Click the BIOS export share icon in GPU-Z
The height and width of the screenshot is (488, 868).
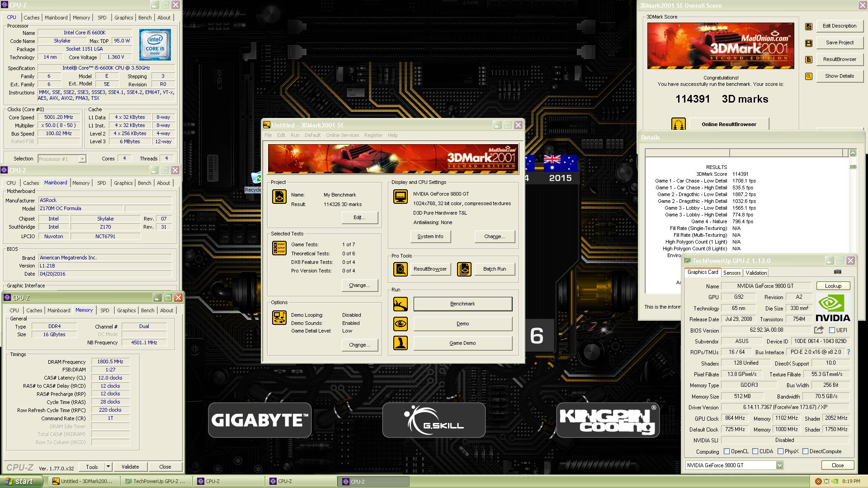pos(819,330)
